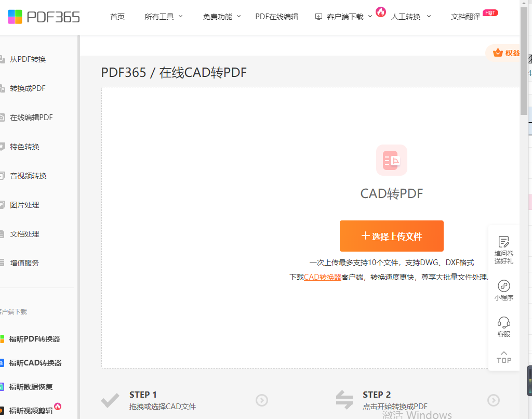Follow the CAD转换器 download link
This screenshot has width=532, height=419.
tap(323, 277)
